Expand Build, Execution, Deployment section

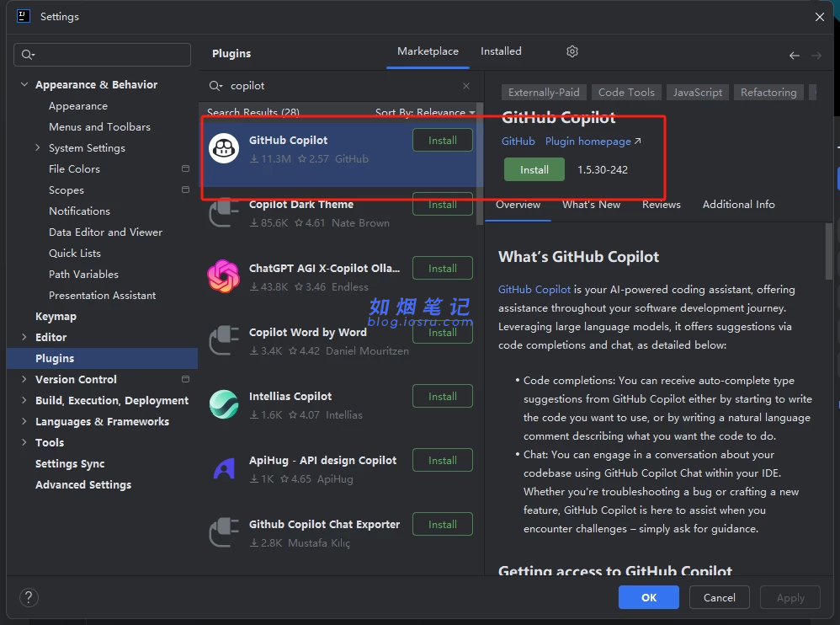point(24,400)
